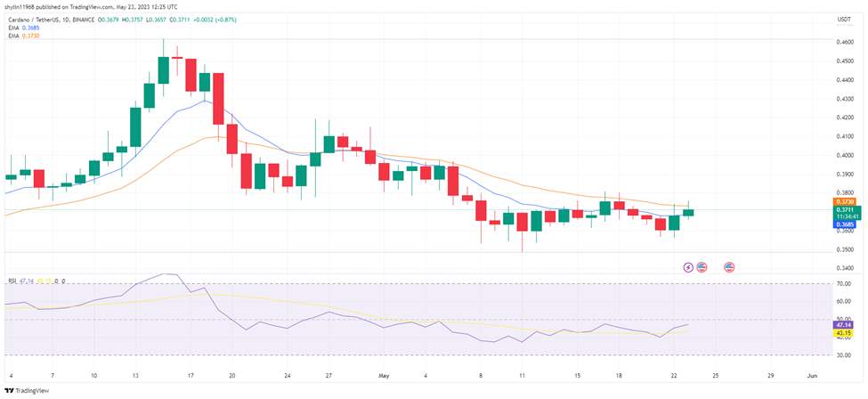
Task: Click the purple lightning bolt event icon
Action: (x=688, y=268)
